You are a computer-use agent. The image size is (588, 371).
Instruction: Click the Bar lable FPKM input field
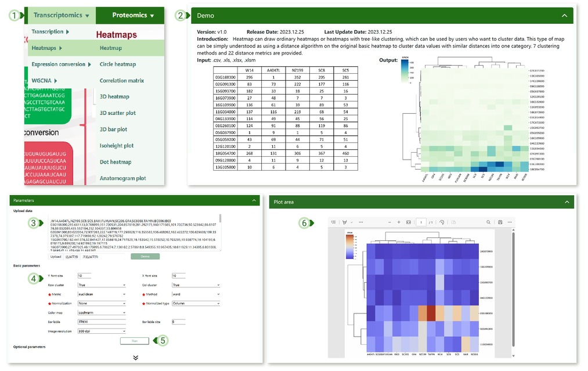point(102,322)
